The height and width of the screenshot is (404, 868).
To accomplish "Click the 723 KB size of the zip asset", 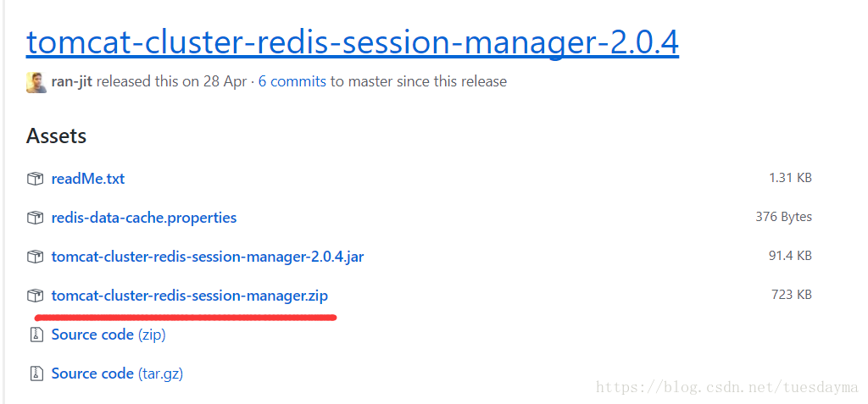I will (793, 295).
